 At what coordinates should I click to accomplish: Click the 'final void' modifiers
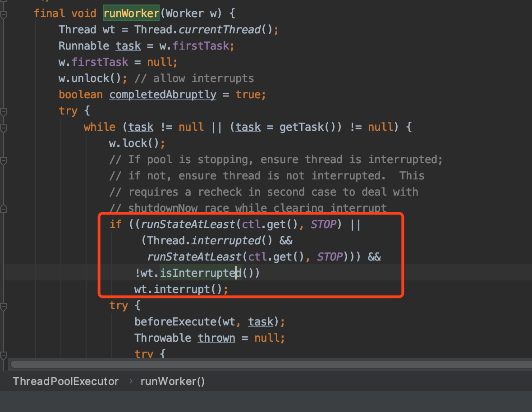point(65,13)
